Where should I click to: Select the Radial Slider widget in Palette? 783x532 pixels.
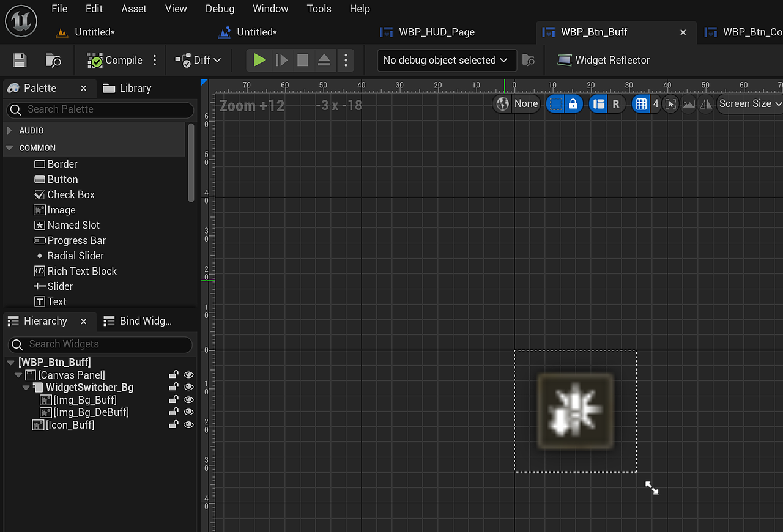[69, 256]
